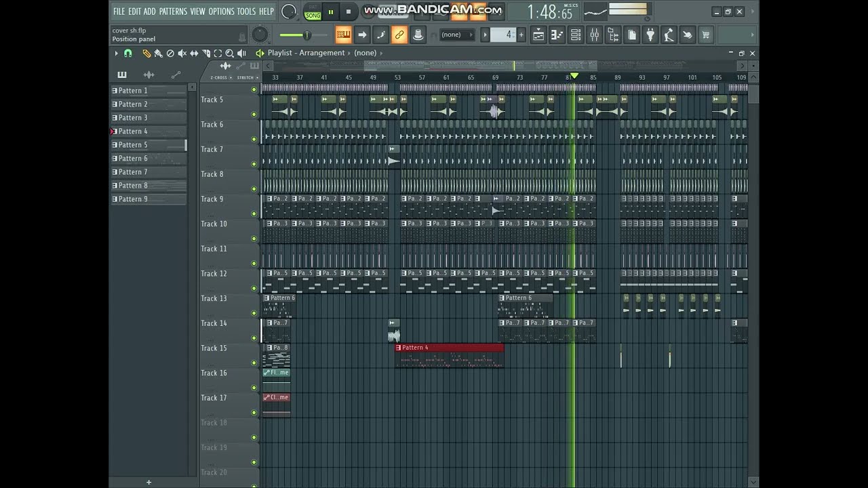Open the Piano roll icon
This screenshot has width=868, height=488.
coord(557,35)
